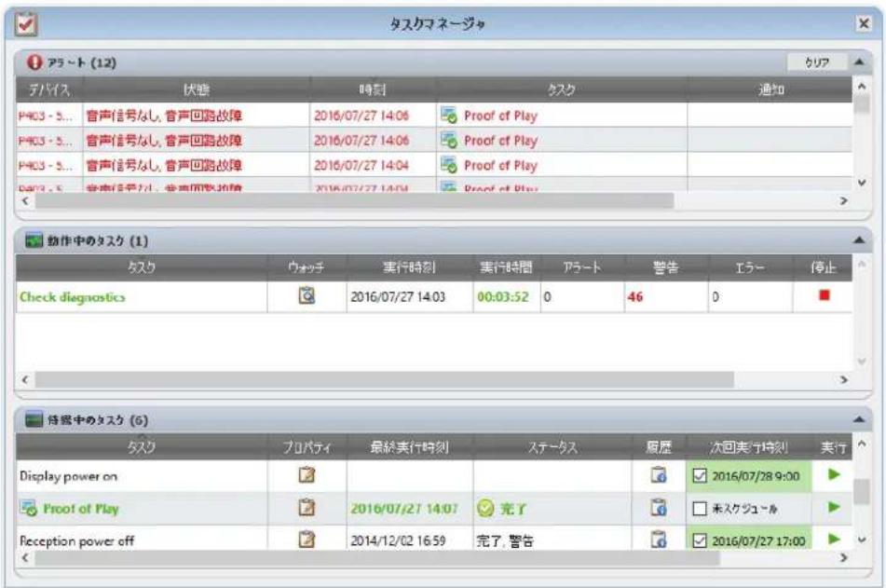Click the alerts list vertical scroll down arrow

click(861, 183)
